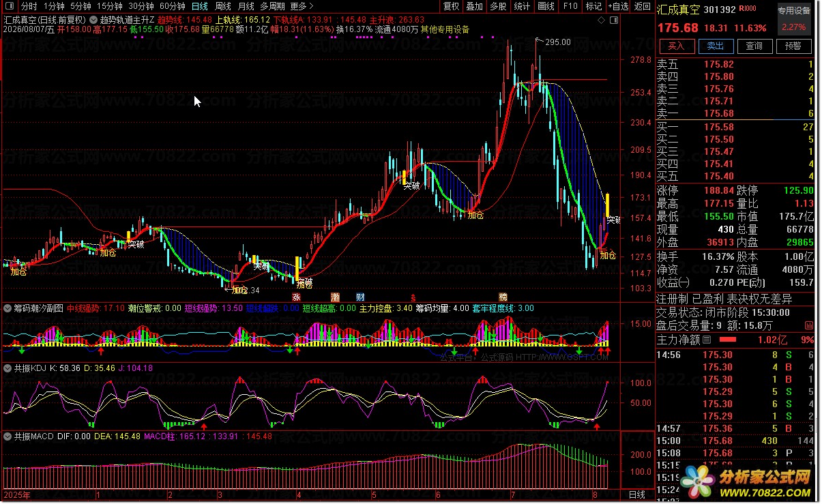The width and height of the screenshot is (822, 504).
Task: Switch to the 5分钟 chart tab
Action: 80,6
